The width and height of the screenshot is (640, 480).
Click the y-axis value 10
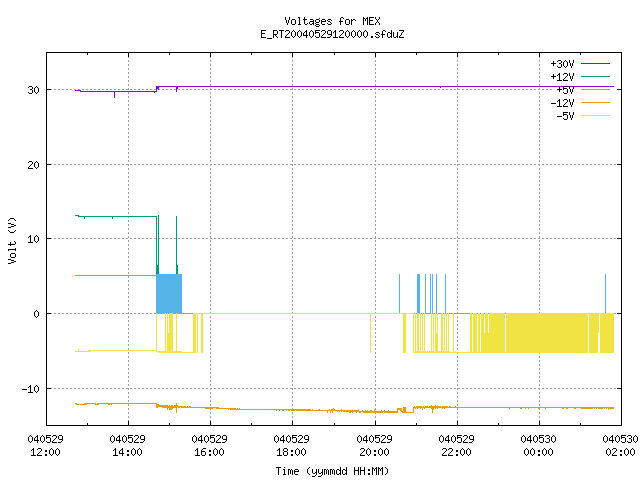33,239
